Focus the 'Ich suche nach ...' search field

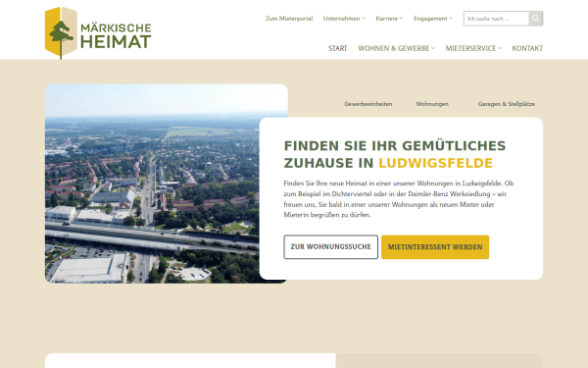496,19
